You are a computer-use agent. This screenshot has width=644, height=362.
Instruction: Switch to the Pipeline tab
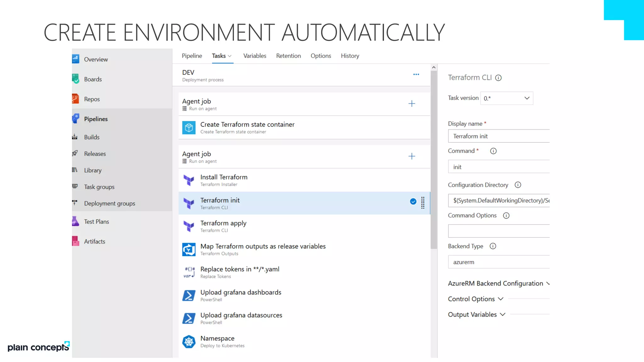pyautogui.click(x=192, y=56)
